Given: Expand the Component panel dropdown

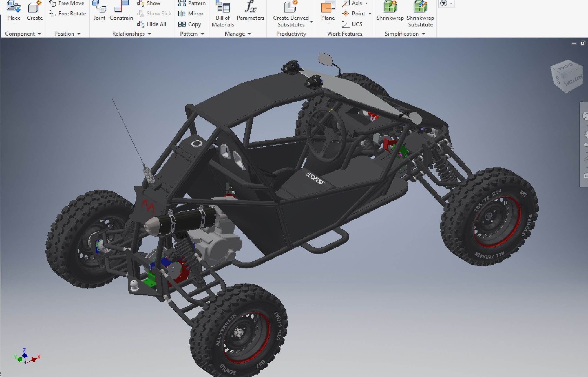Looking at the screenshot, I should coord(39,34).
